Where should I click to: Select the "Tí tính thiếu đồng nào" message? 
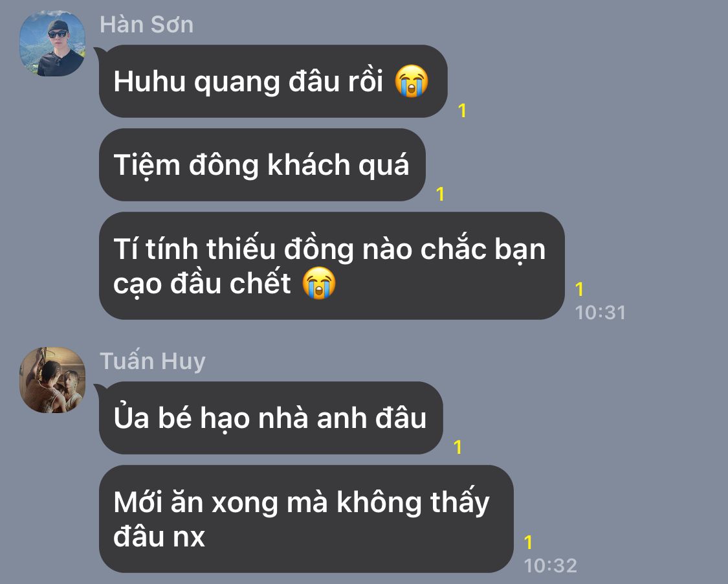[x=331, y=265]
